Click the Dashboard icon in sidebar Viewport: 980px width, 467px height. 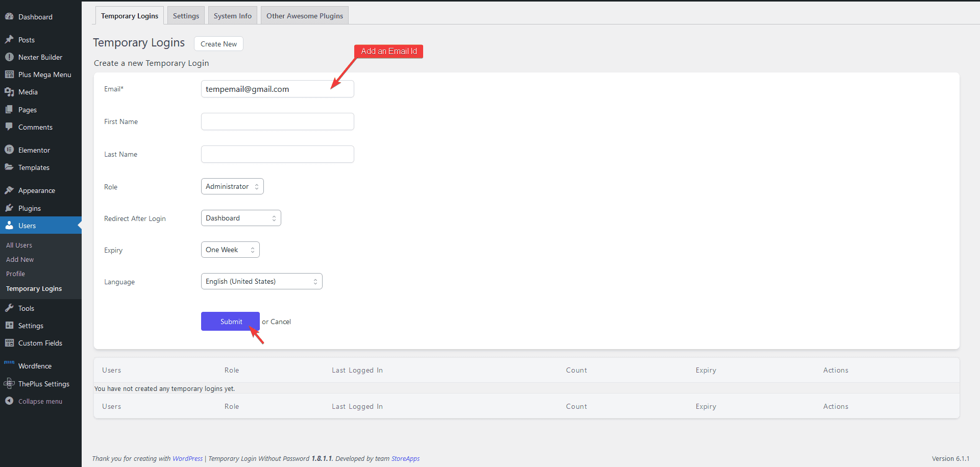[9, 17]
